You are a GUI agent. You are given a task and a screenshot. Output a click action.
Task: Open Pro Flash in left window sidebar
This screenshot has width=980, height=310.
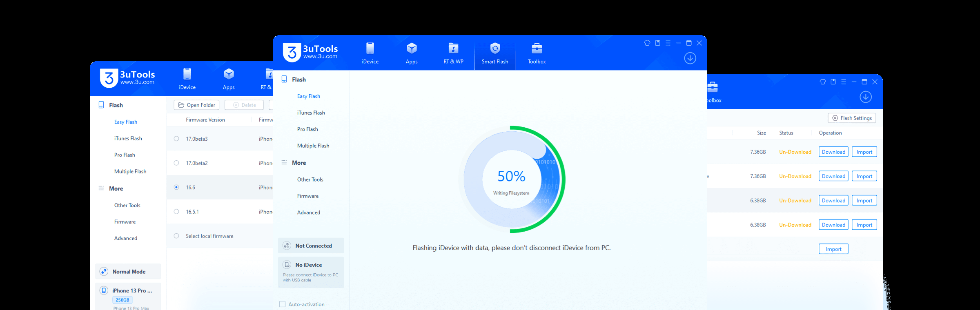coord(125,155)
